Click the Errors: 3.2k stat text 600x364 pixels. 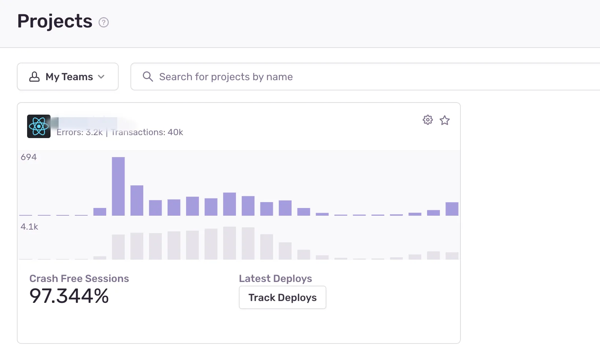(x=79, y=132)
